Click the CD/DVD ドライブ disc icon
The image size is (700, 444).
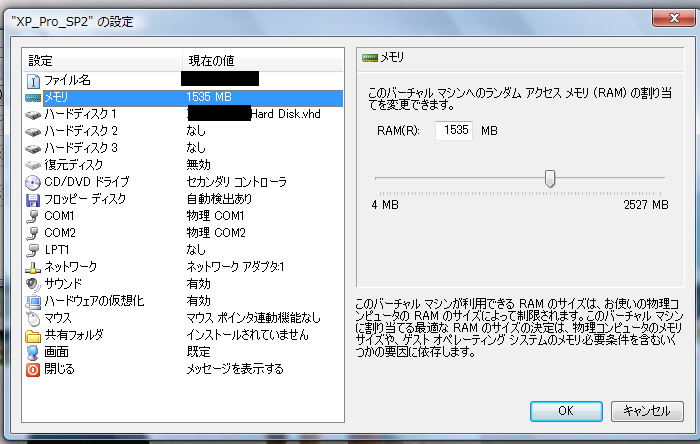32,182
